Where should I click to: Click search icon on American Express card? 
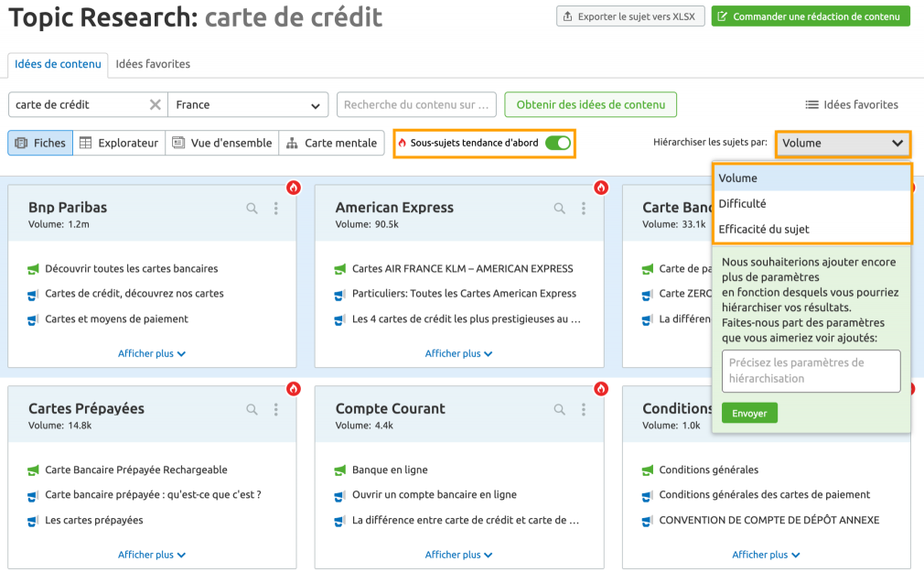559,208
